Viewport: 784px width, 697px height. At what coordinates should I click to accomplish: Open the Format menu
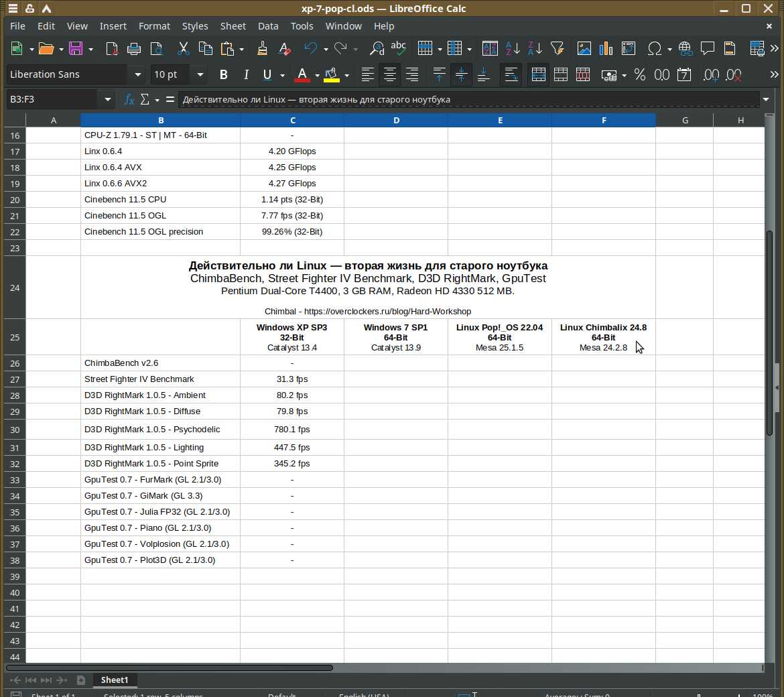click(154, 26)
